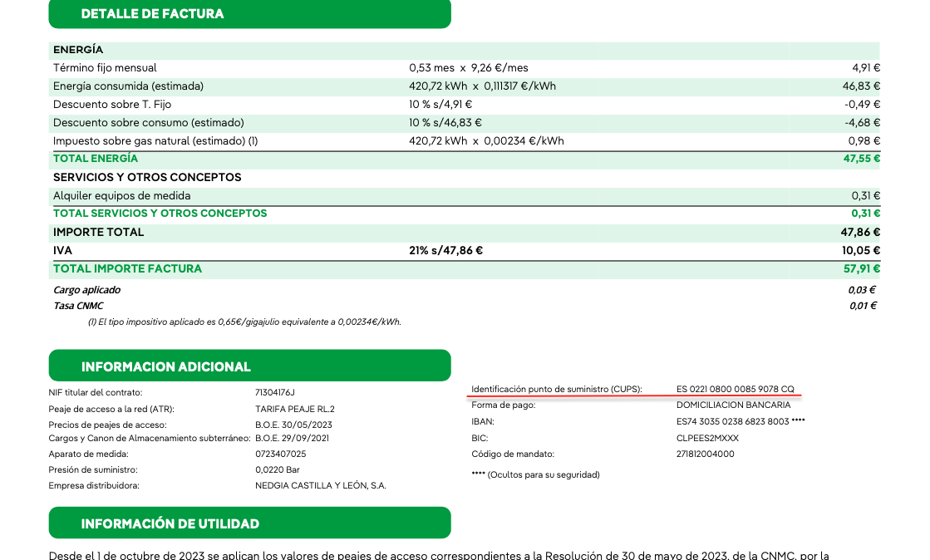Click the Alquiler equipos de medida label
The height and width of the screenshot is (560, 930).
(121, 196)
